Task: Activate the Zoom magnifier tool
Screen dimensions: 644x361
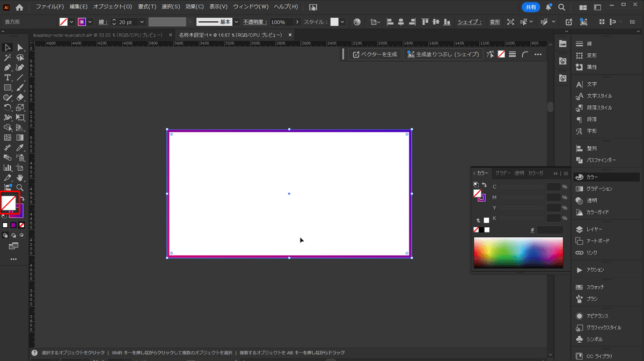Action: click(20, 187)
